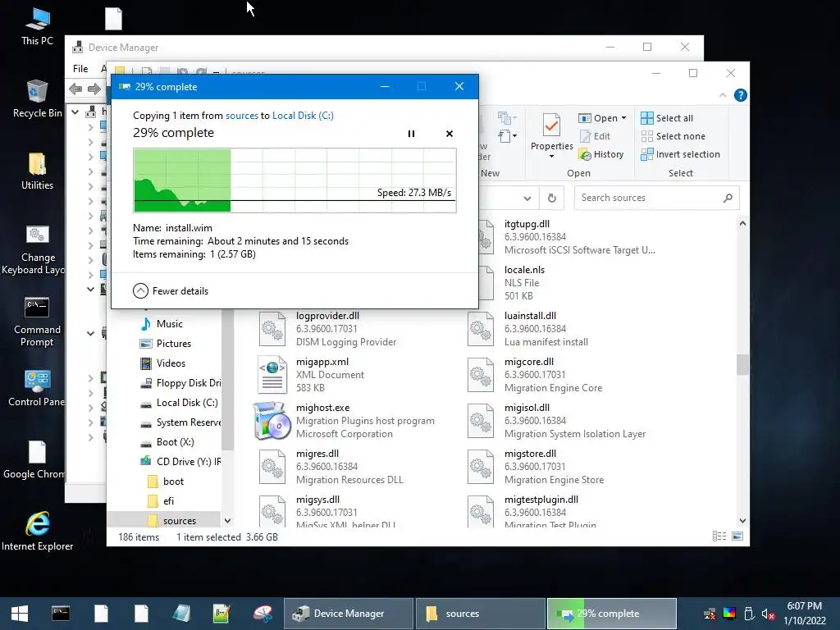This screenshot has height=630, width=840.
Task: Select the logprovider.dll file icon
Action: (x=272, y=328)
